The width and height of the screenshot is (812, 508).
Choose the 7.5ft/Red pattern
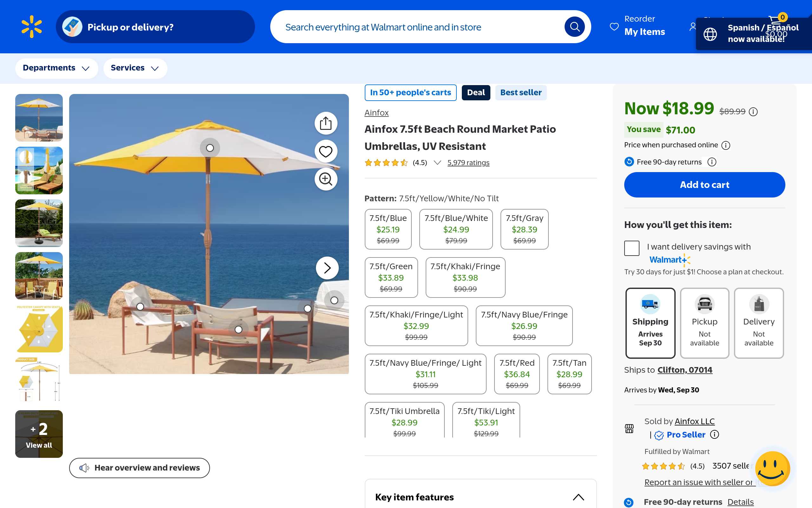(x=517, y=374)
